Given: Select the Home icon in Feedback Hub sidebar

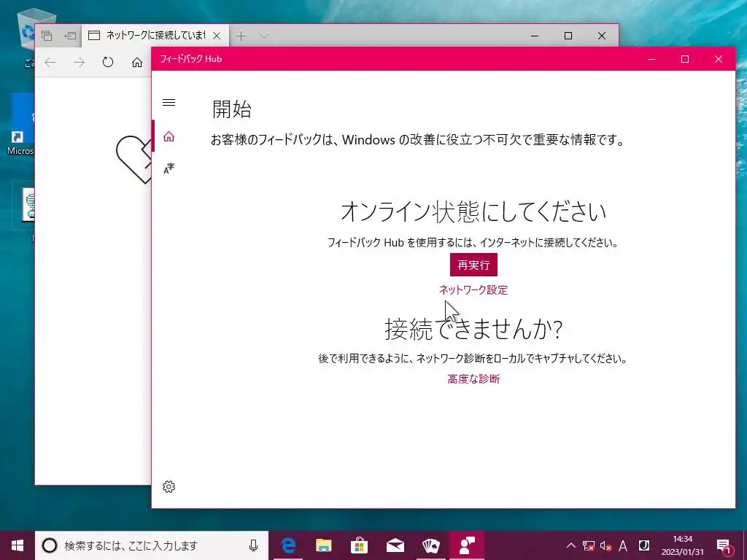Looking at the screenshot, I should click(169, 136).
